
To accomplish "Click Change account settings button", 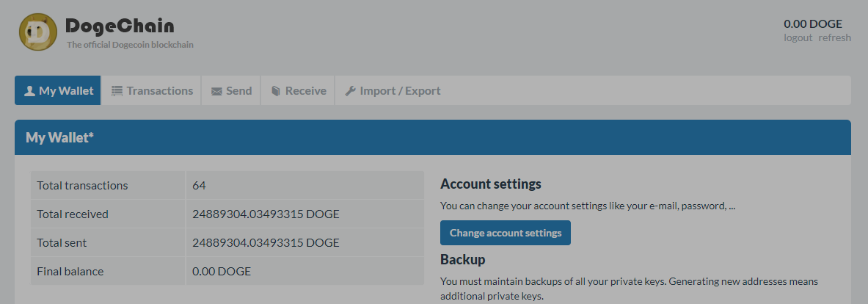I will 506,233.
